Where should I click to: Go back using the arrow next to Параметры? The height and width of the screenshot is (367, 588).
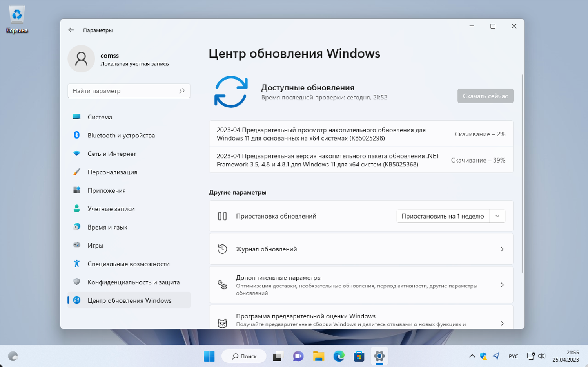coord(71,30)
